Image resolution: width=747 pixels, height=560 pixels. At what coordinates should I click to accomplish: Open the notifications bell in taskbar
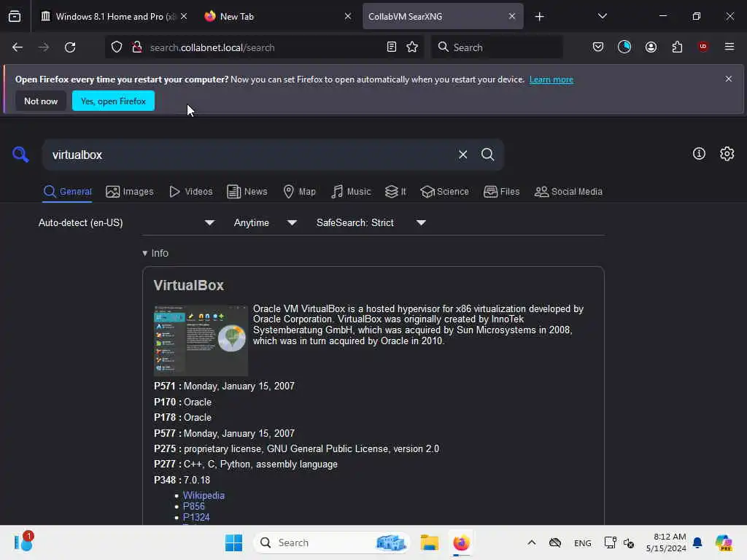coord(697,542)
